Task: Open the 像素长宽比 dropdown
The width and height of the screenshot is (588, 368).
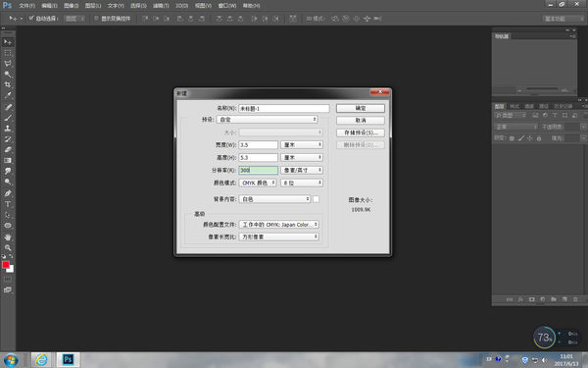Action: tap(279, 237)
